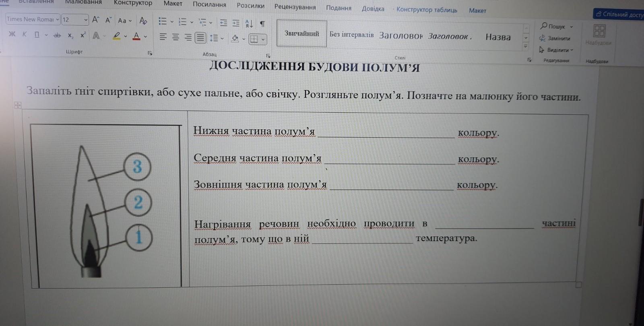644x326 pixels.
Task: Open the Рецензування tab
Action: click(295, 7)
